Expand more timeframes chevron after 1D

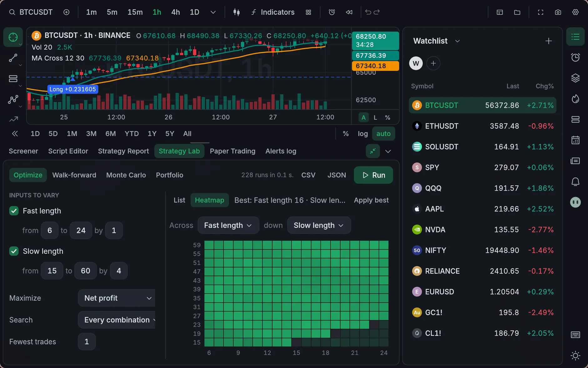pyautogui.click(x=213, y=12)
